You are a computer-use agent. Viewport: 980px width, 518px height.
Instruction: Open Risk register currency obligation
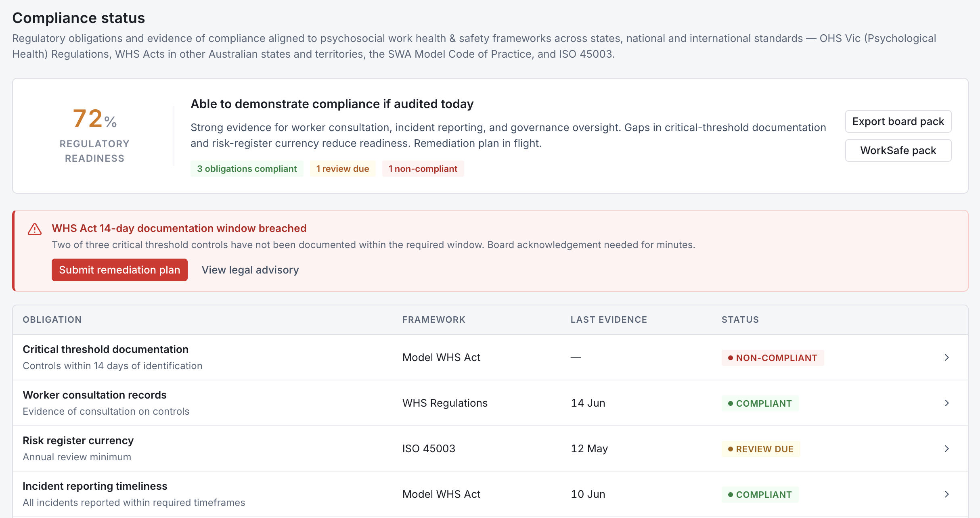pyautogui.click(x=78, y=441)
